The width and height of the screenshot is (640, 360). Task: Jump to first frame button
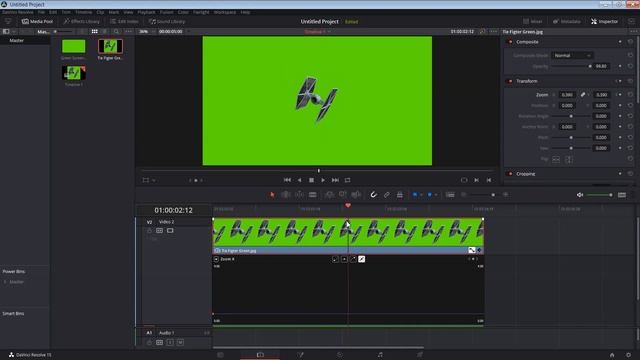tap(287, 180)
